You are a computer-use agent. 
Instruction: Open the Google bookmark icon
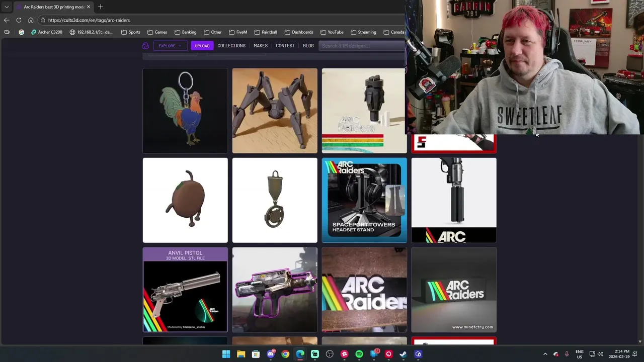[x=21, y=32]
